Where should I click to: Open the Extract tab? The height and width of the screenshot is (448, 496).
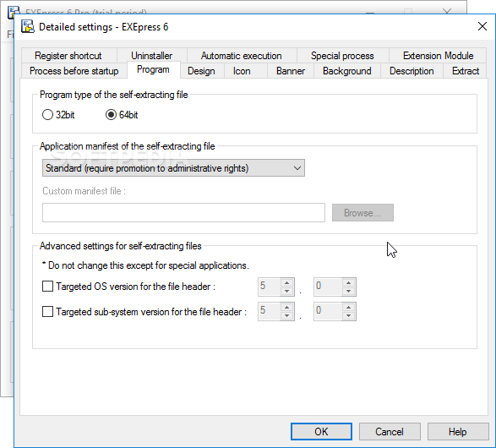pyautogui.click(x=466, y=71)
